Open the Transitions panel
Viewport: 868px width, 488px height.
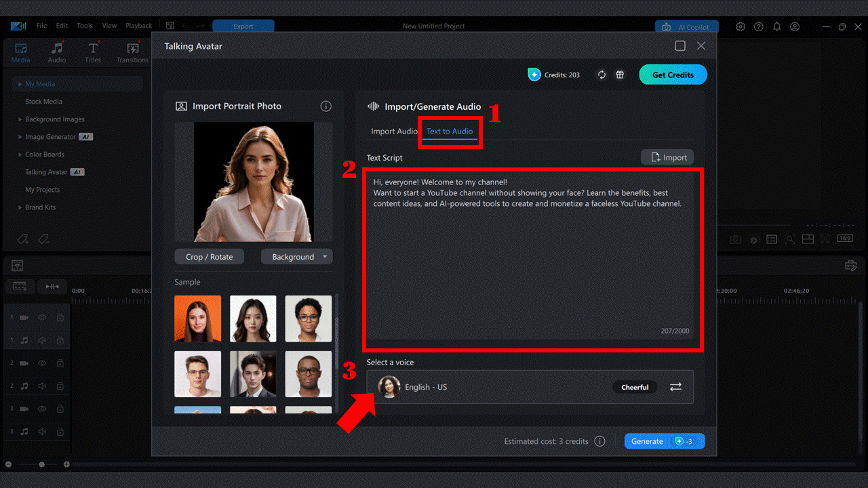point(132,52)
